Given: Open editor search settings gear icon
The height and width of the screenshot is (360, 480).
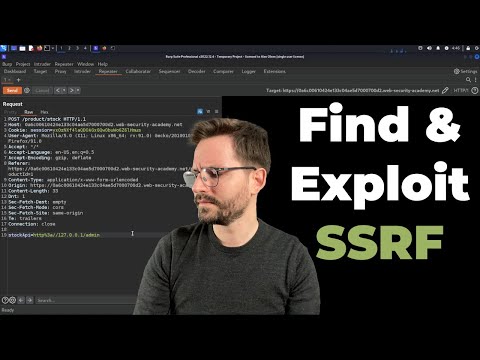Looking at the screenshot, I should pyautogui.click(x=12, y=300).
